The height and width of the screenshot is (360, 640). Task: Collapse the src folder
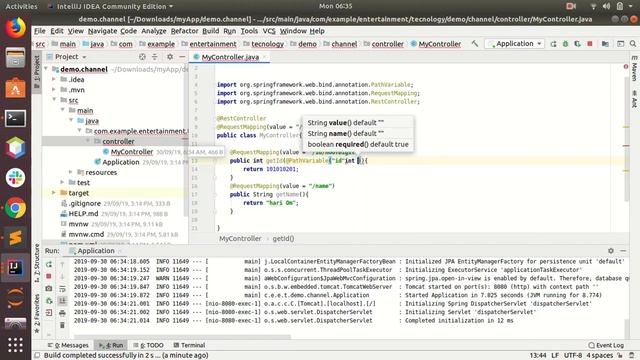54,100
